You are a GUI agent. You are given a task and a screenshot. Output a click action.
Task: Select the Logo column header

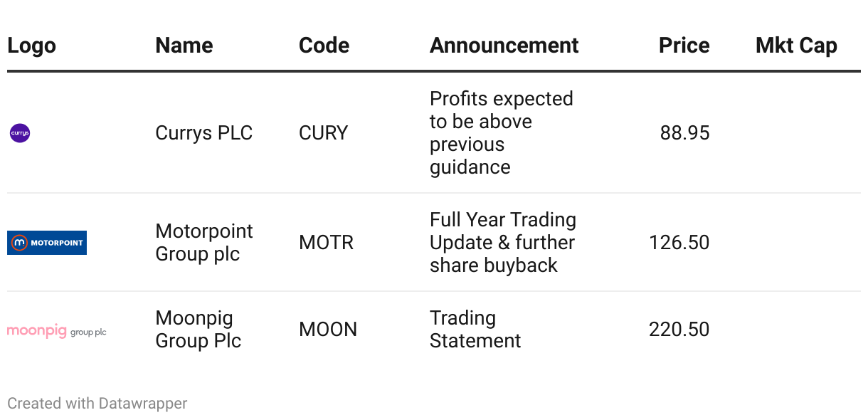click(31, 46)
